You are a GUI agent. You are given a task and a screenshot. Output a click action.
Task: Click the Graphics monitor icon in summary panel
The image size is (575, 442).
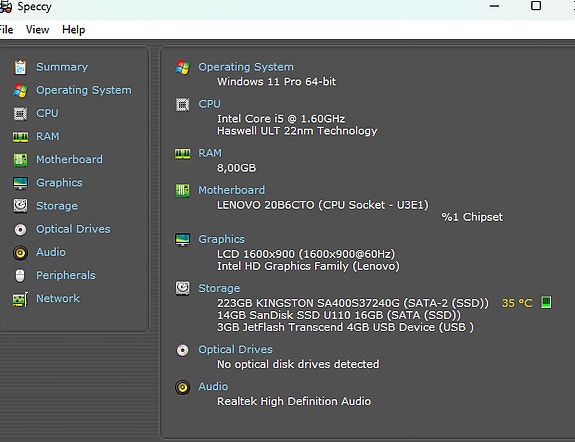point(183,240)
